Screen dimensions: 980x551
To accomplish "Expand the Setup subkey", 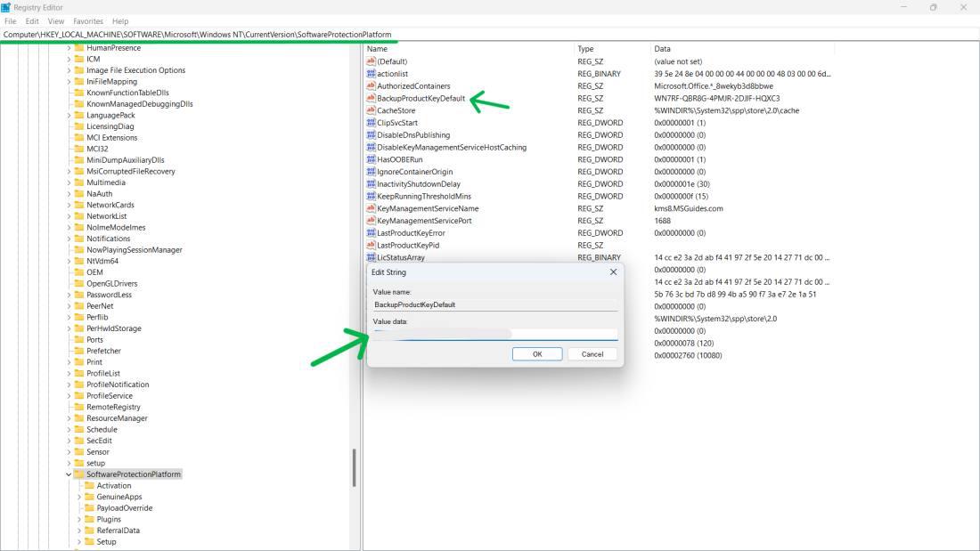I will coord(78,541).
